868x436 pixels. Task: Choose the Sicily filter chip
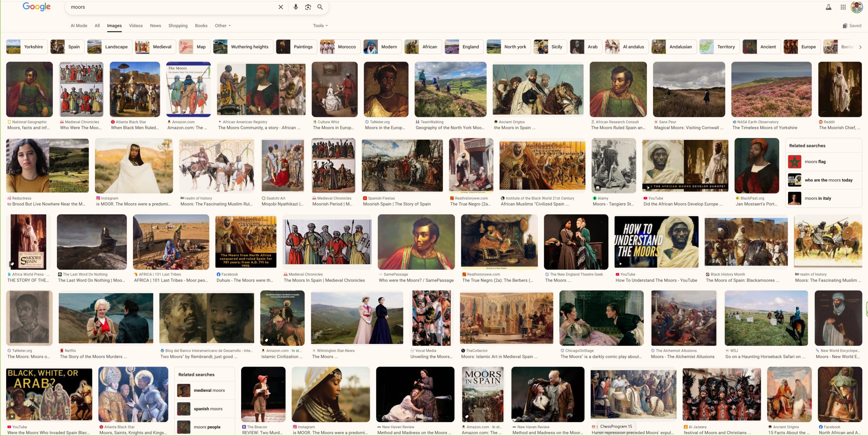[550, 47]
